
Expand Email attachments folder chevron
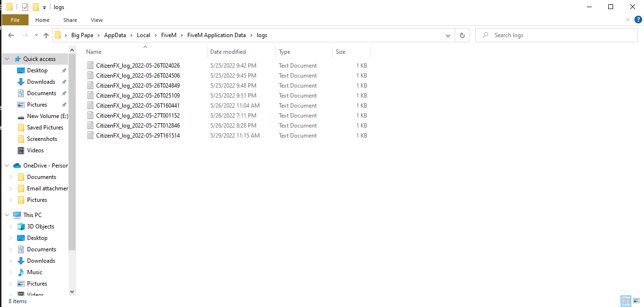(x=11, y=188)
